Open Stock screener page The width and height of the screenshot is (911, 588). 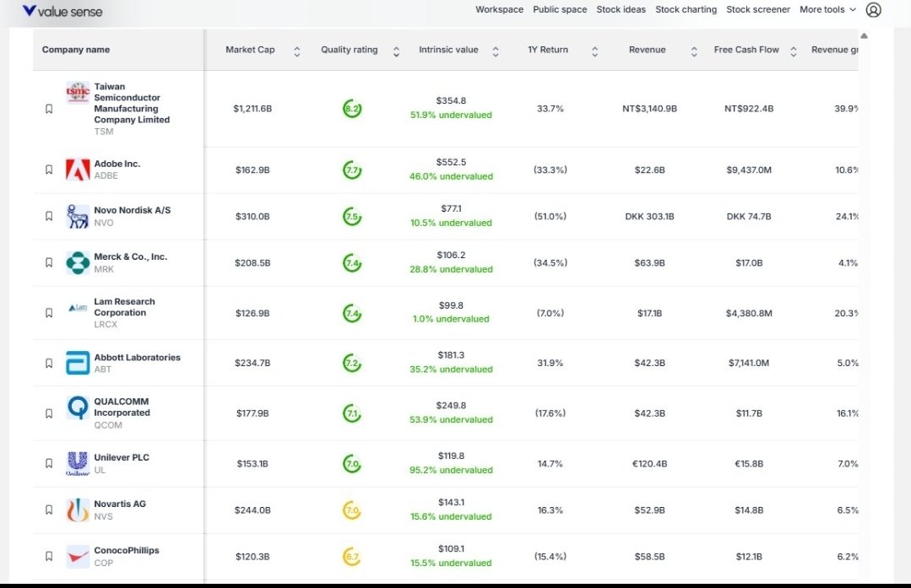758,9
